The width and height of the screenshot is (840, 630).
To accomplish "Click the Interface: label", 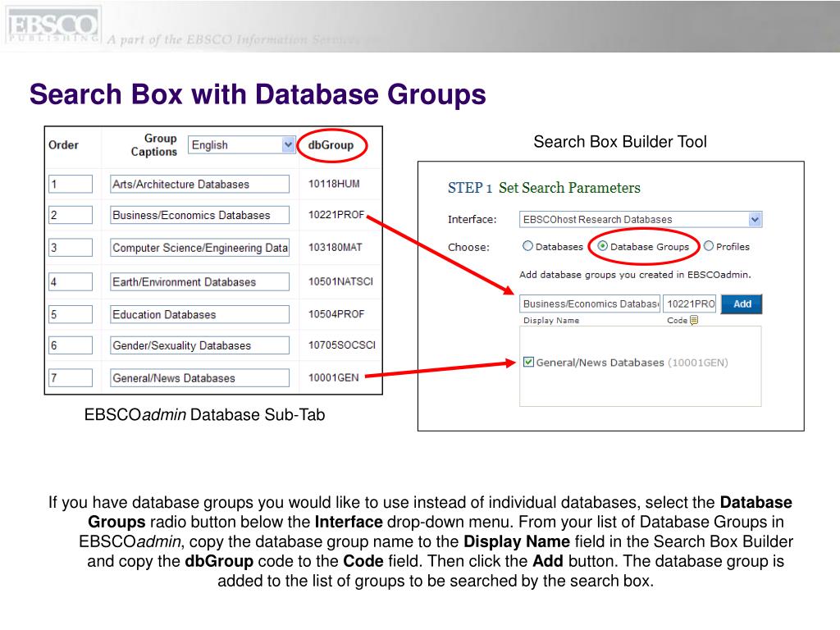I will pos(472,219).
